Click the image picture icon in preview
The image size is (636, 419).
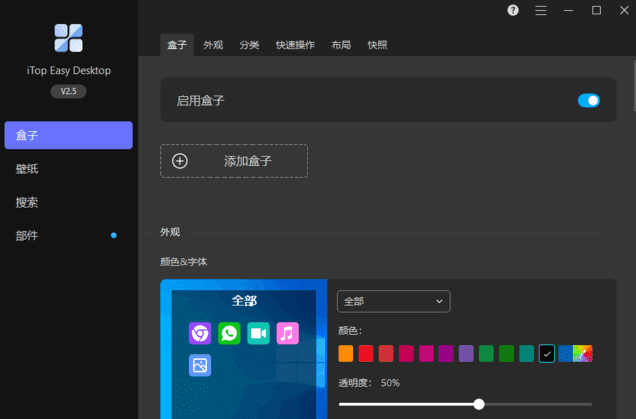tap(200, 365)
